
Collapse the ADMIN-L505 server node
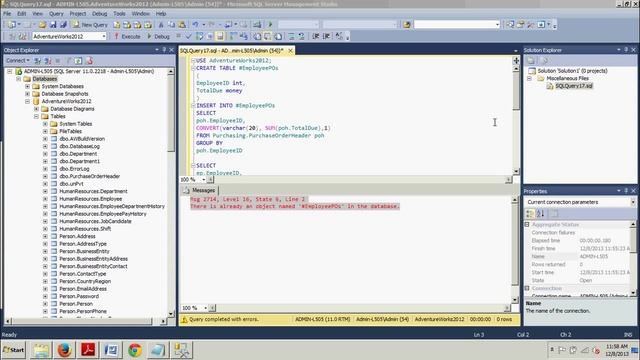(x=9, y=71)
